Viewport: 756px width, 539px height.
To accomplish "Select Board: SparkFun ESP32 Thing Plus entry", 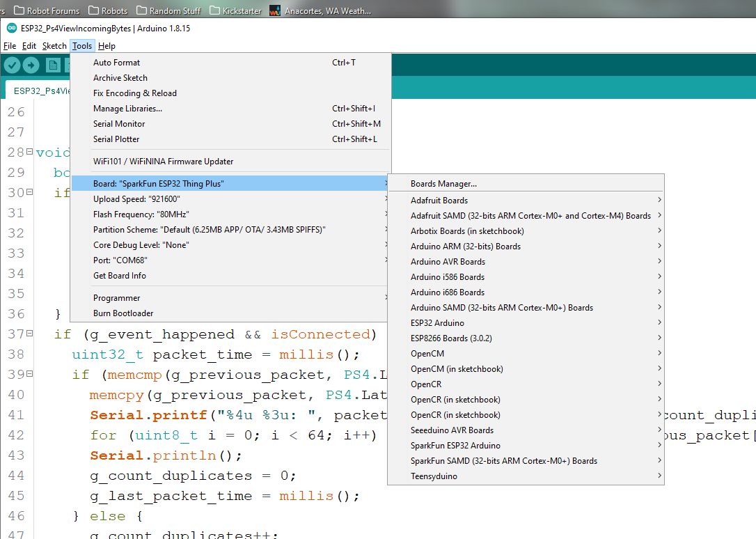I will coord(230,184).
